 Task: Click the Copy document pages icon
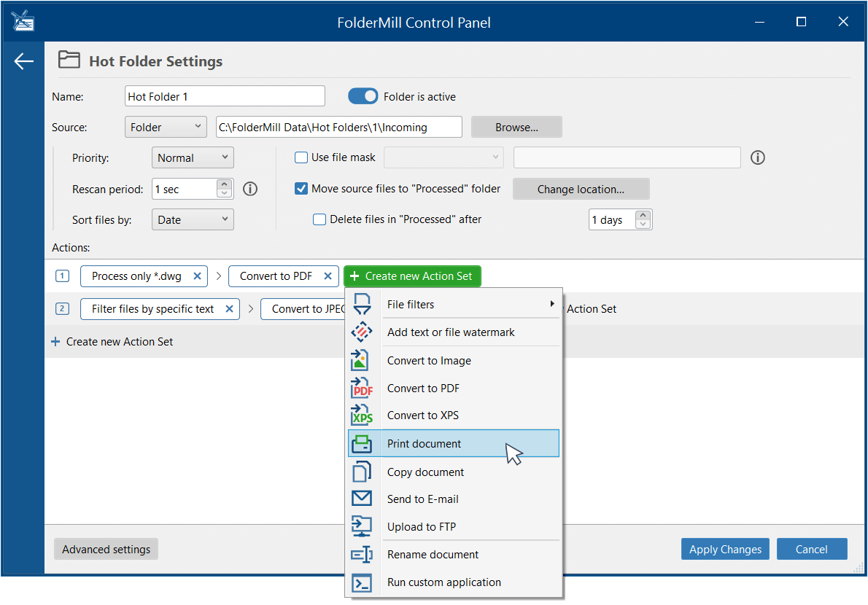click(x=362, y=472)
